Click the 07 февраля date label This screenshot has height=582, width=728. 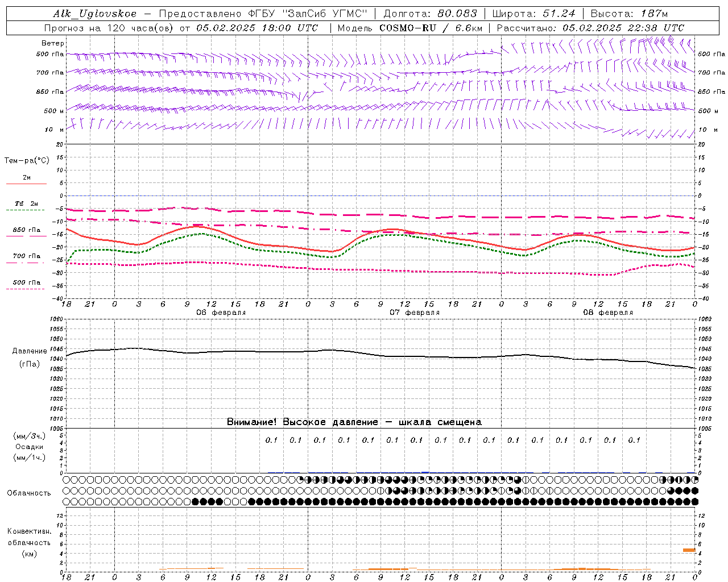click(x=415, y=313)
